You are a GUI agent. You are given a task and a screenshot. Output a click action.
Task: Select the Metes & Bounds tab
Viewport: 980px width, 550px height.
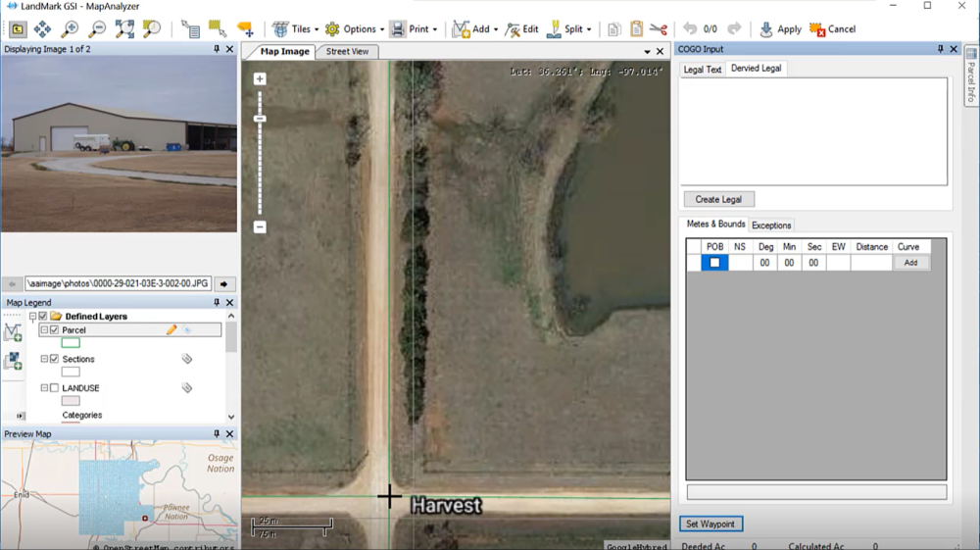(x=715, y=224)
